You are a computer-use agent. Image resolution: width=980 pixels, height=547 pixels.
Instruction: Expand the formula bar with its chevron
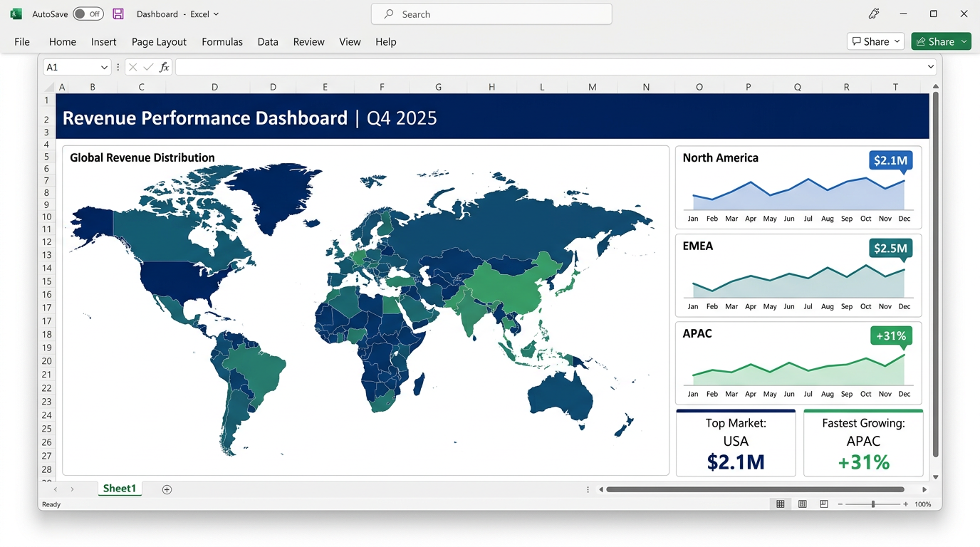(x=931, y=67)
